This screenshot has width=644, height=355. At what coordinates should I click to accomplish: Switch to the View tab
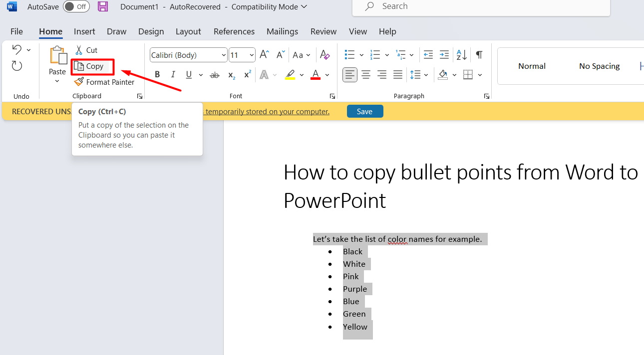click(x=358, y=31)
